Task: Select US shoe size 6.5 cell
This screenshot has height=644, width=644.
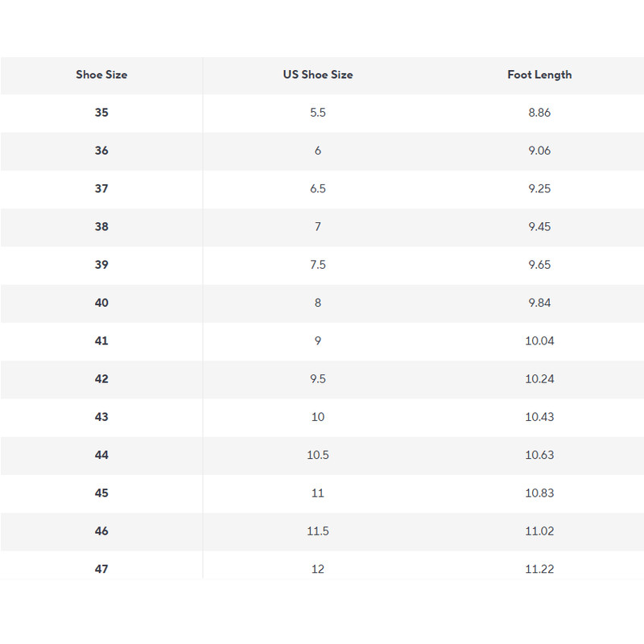Action: [318, 188]
